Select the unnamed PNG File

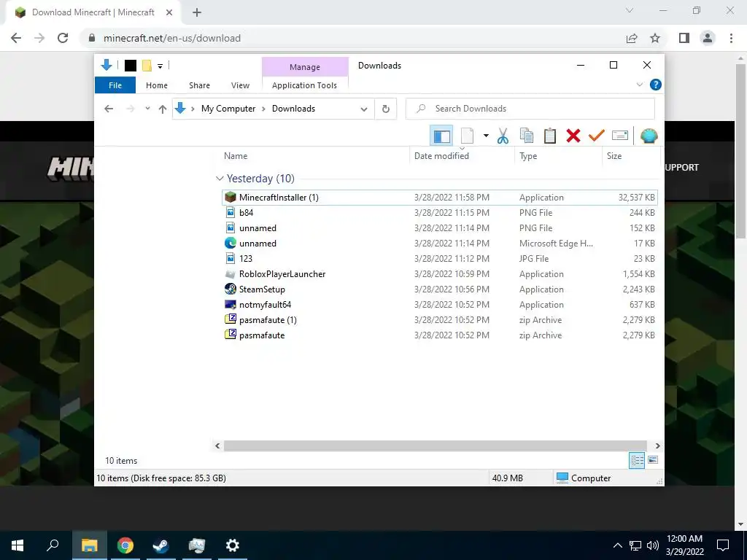[440, 228]
